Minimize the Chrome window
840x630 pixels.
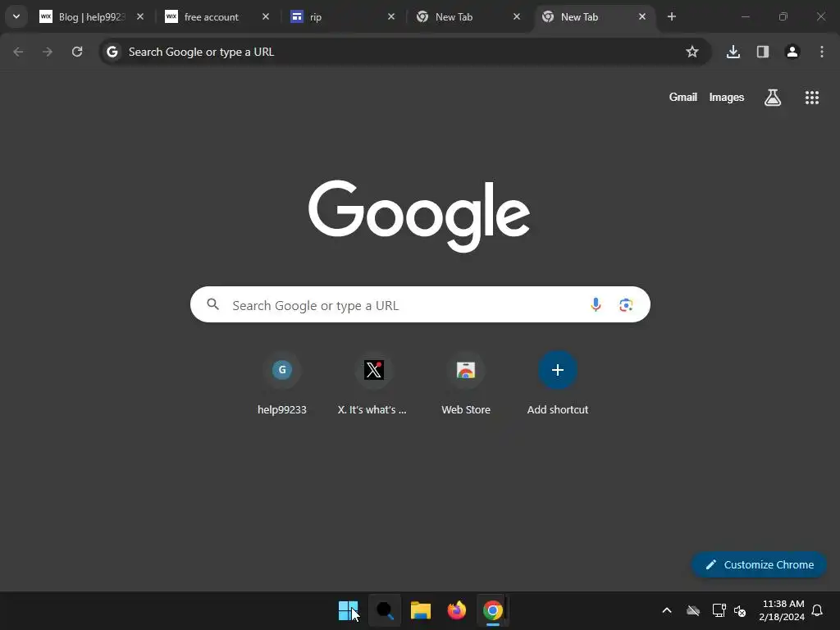(x=745, y=16)
